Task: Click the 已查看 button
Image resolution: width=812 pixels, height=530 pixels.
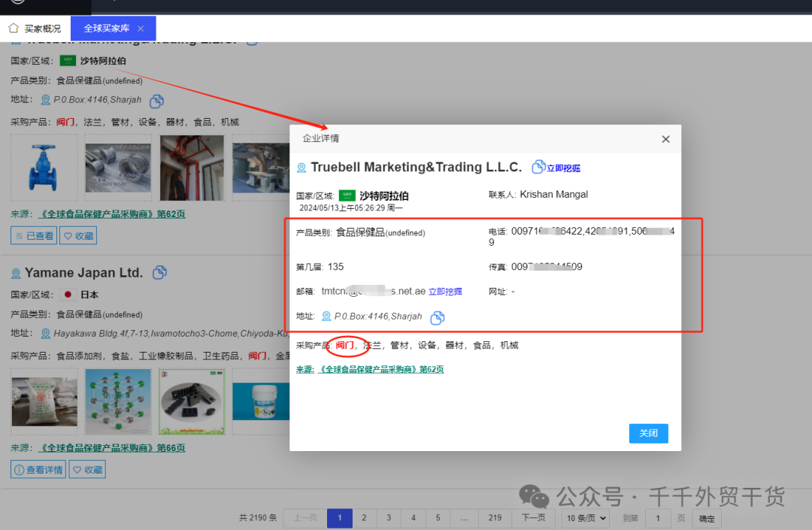Action: point(34,236)
